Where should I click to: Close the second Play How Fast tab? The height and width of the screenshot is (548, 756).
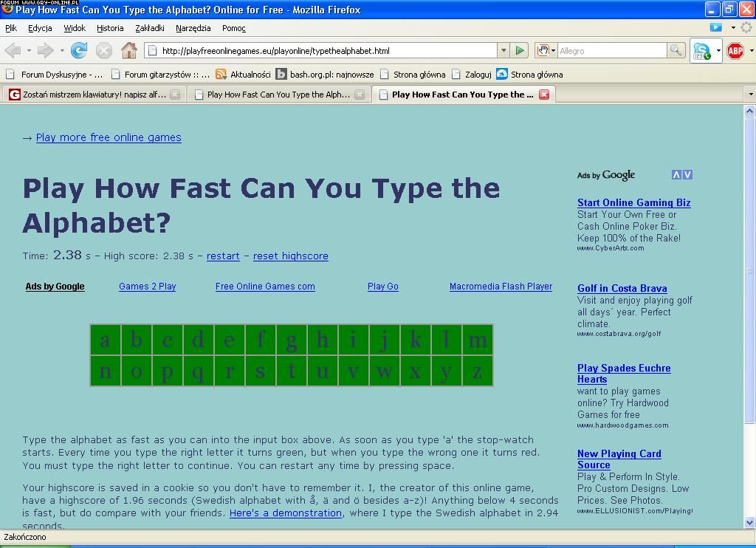click(360, 95)
